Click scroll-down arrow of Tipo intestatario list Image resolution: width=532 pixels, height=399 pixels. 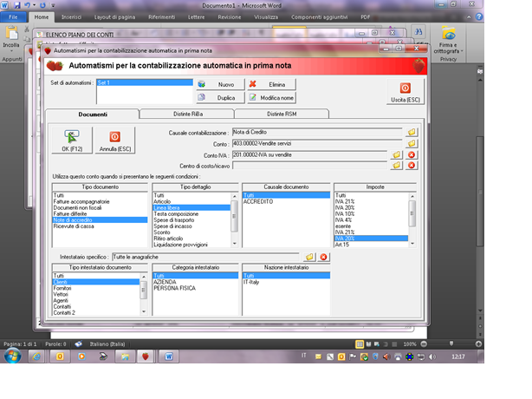[x=144, y=311]
